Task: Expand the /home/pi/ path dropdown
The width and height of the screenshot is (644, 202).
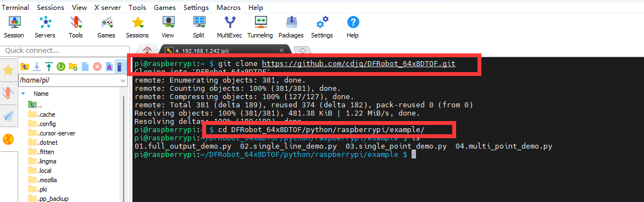Action: 123,80
